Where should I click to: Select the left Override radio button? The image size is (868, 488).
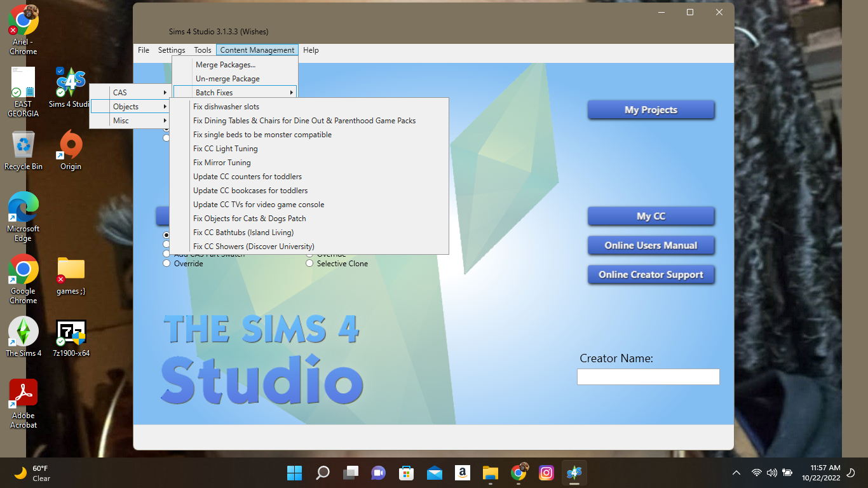click(x=167, y=263)
